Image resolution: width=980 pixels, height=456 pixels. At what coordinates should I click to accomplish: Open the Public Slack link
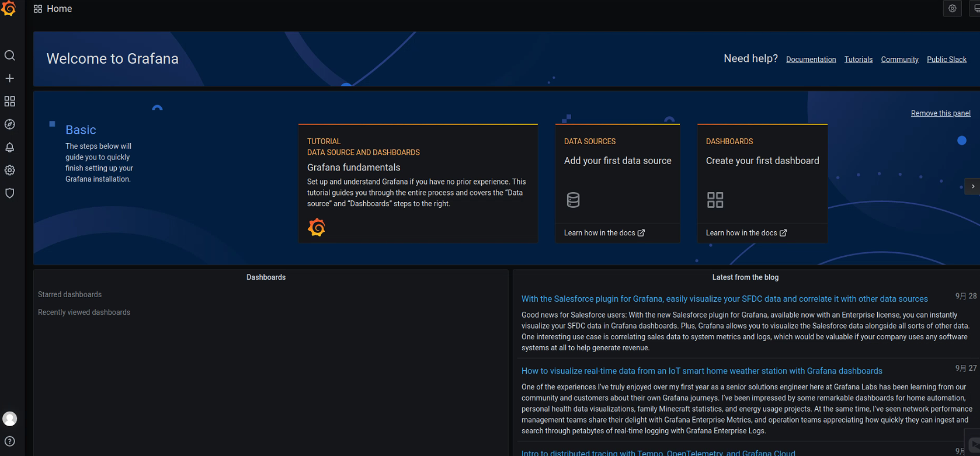[x=947, y=60]
